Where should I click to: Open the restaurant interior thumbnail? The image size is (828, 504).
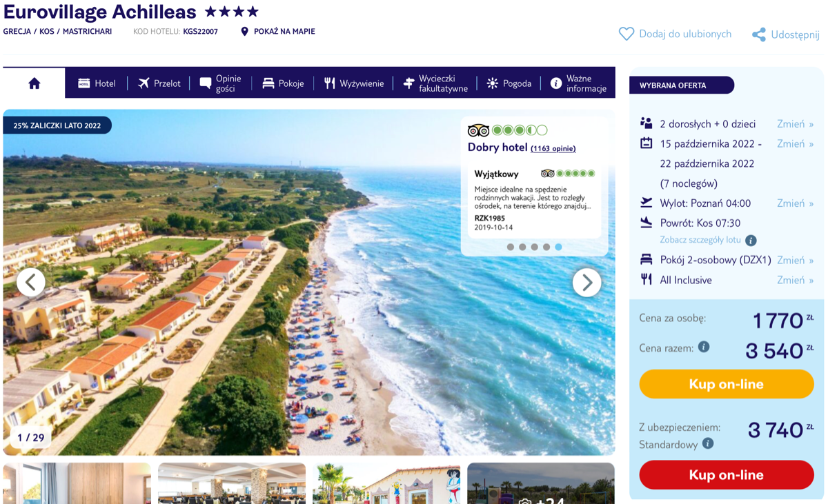point(232,483)
